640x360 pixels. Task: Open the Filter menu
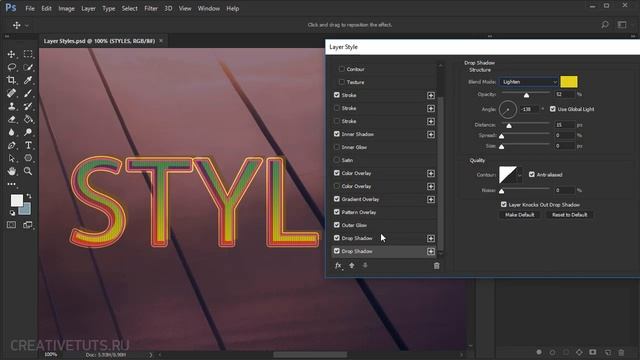pyautogui.click(x=151, y=8)
